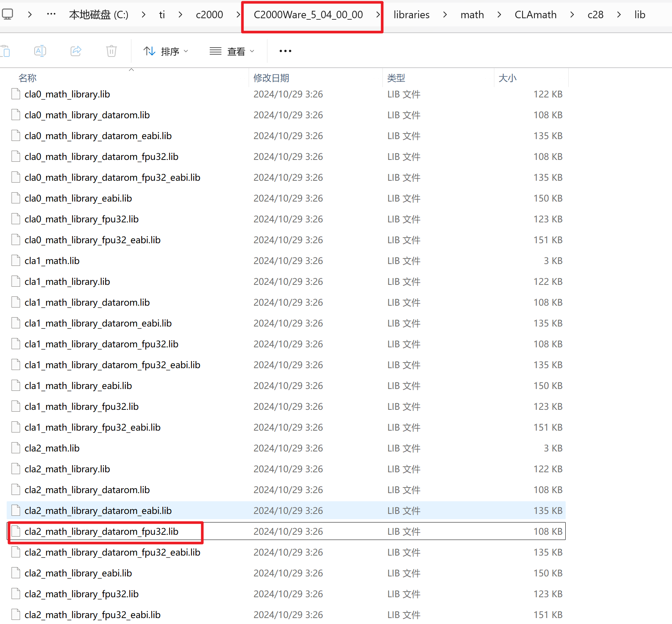This screenshot has width=672, height=624.
Task: Click the file icon of cla2_math.lib
Action: click(16, 448)
